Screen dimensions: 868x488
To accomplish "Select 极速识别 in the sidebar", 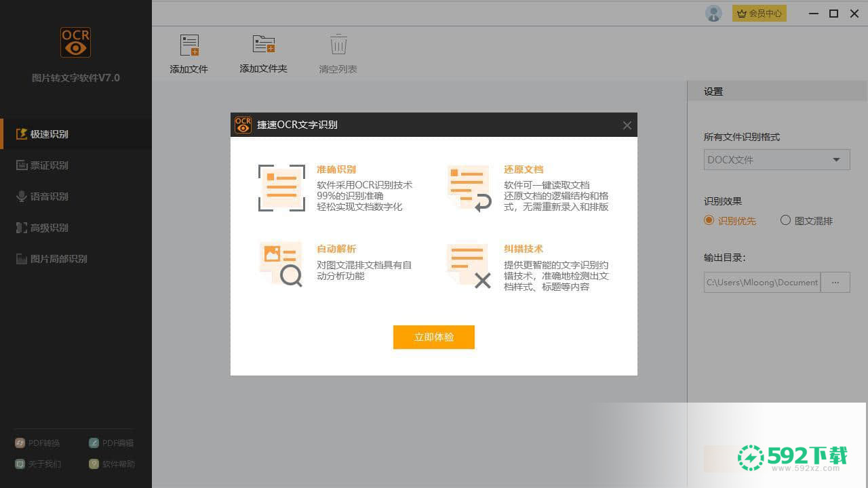I will click(76, 134).
